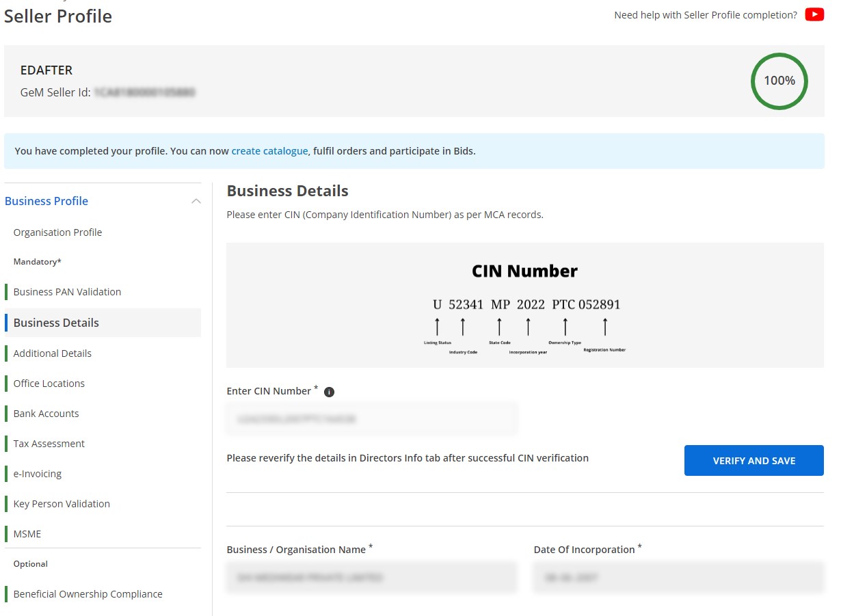Open the Key Person Validation section
Image resolution: width=854 pixels, height=616 pixels.
(x=62, y=504)
